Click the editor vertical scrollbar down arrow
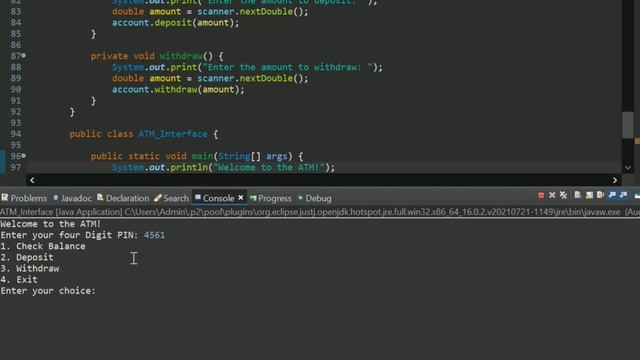 point(628,167)
